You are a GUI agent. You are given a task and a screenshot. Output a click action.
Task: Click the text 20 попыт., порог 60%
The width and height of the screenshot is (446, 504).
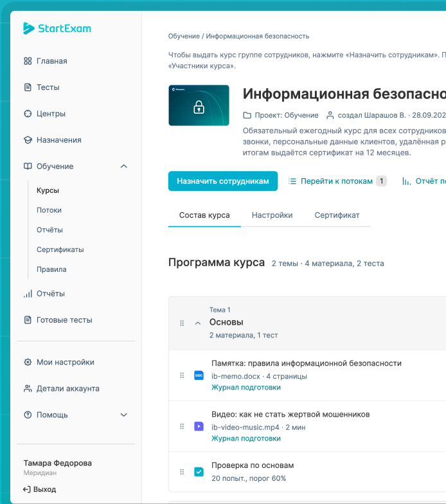click(x=249, y=478)
